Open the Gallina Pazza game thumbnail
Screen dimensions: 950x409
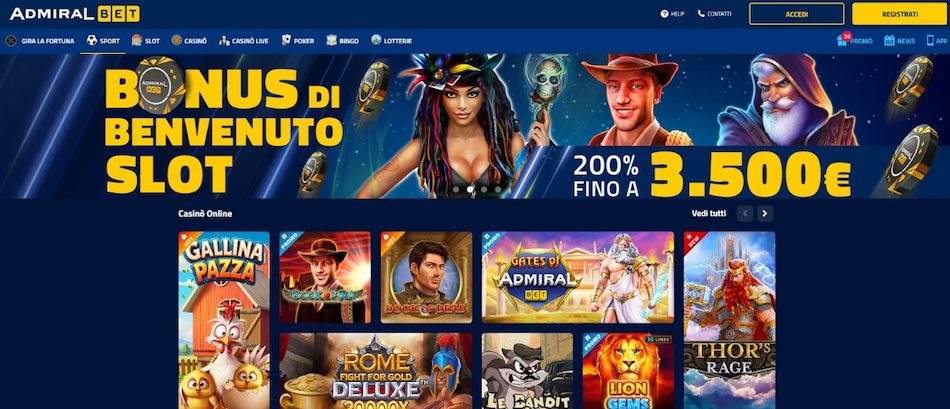tap(224, 320)
